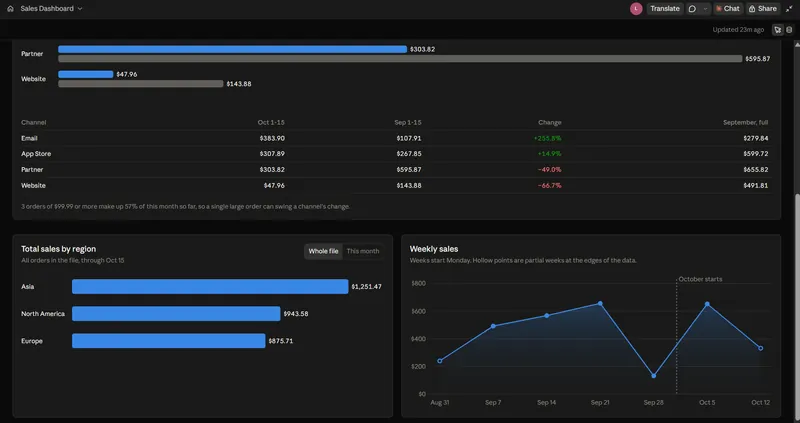Click the Change column header
Image resolution: width=800 pixels, height=423 pixels.
tap(549, 122)
